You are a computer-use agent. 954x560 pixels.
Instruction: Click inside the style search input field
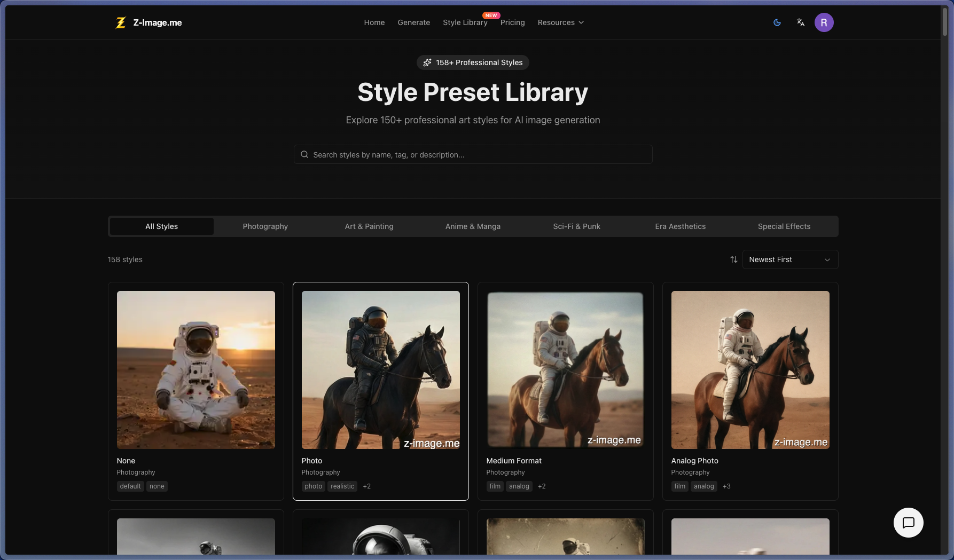473,154
